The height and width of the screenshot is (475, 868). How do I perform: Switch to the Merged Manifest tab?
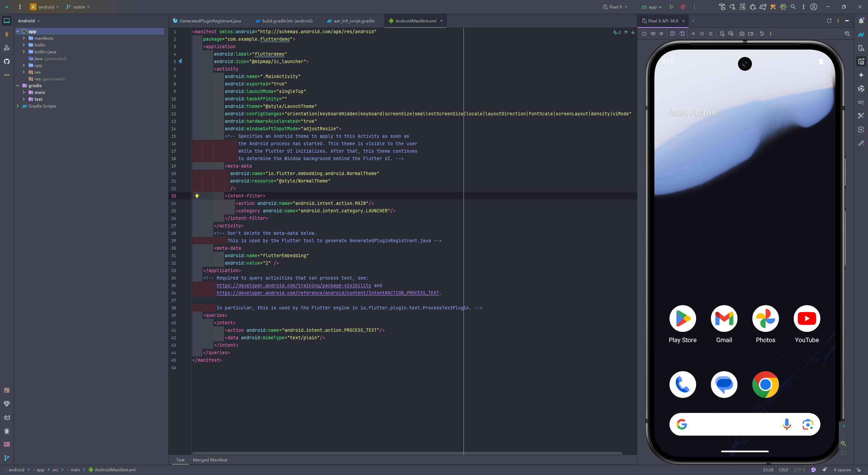coord(210,460)
